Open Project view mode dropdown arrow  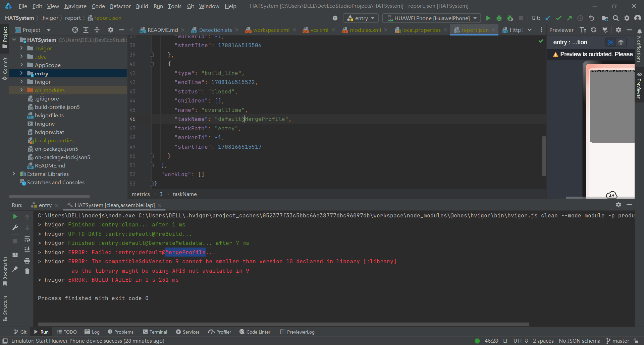(49, 30)
